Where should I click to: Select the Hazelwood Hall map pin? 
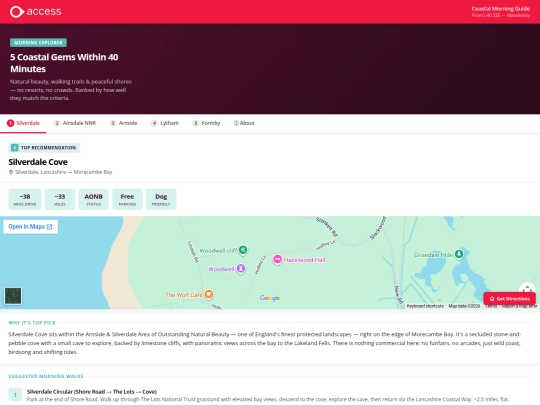point(277,259)
